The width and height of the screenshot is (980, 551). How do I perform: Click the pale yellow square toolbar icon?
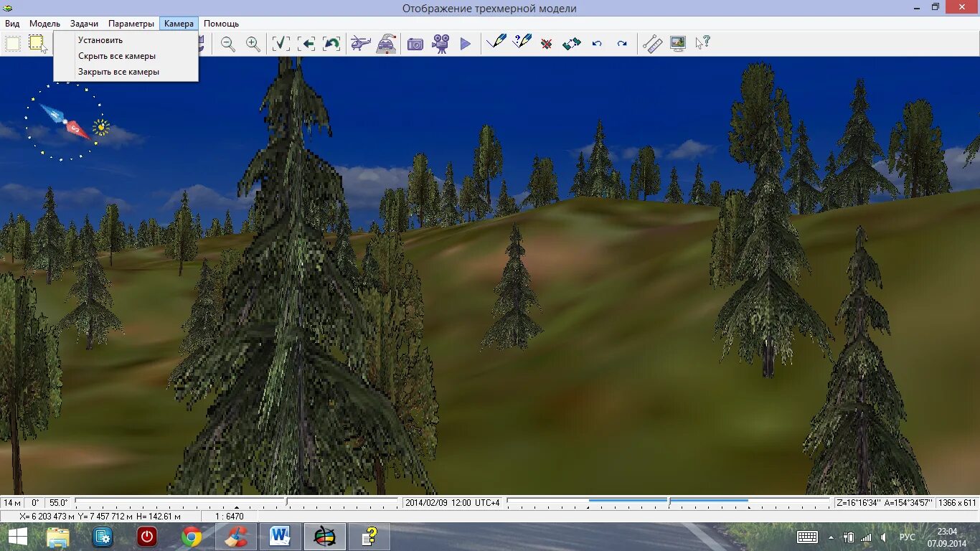(13, 44)
